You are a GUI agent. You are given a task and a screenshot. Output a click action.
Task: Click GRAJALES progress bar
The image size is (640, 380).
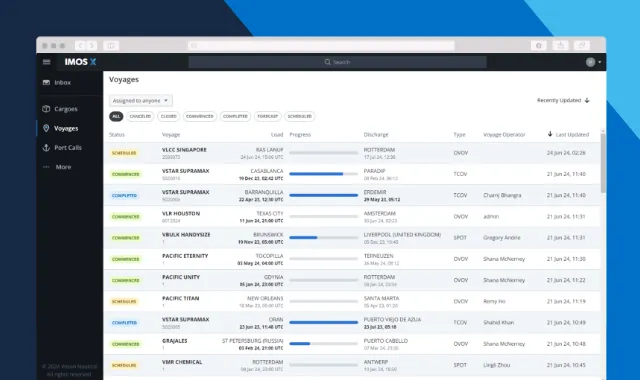pyautogui.click(x=323, y=344)
